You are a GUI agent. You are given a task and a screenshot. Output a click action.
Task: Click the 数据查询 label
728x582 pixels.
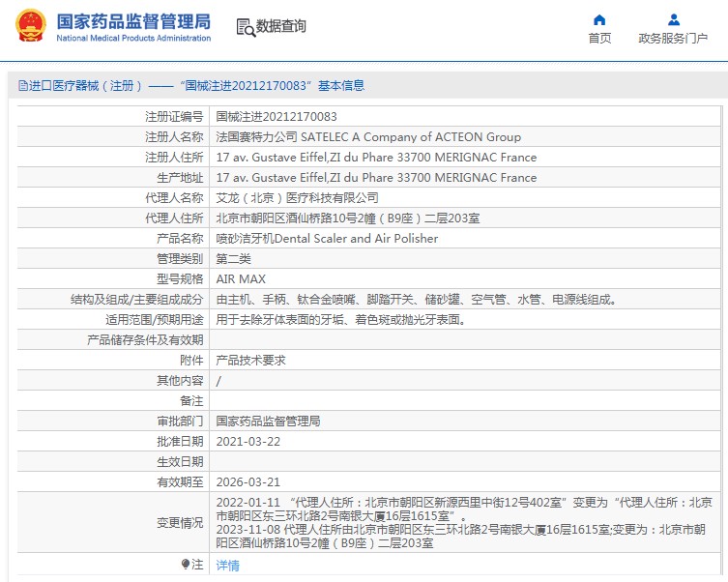coord(281,26)
